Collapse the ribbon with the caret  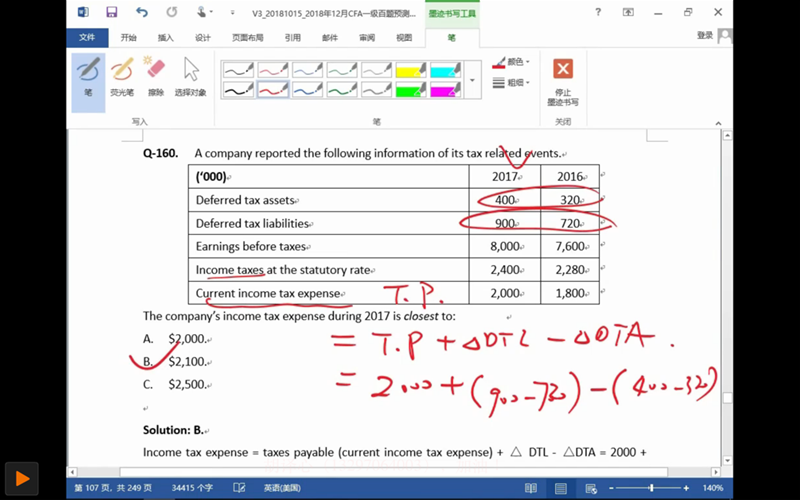(x=718, y=123)
